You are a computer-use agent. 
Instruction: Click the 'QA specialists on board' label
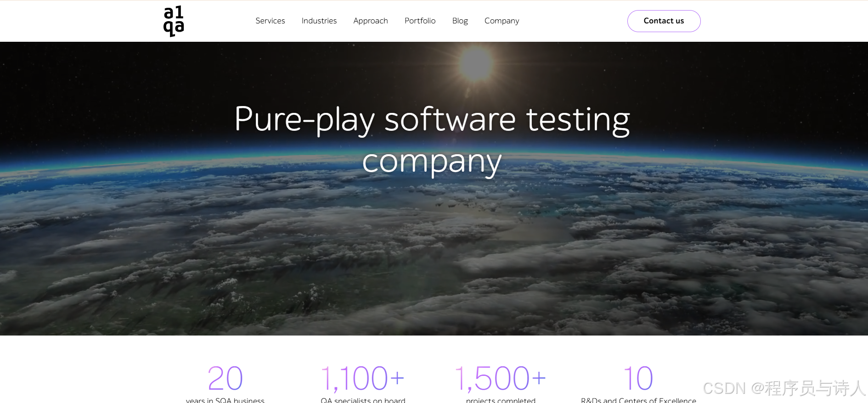(363, 400)
